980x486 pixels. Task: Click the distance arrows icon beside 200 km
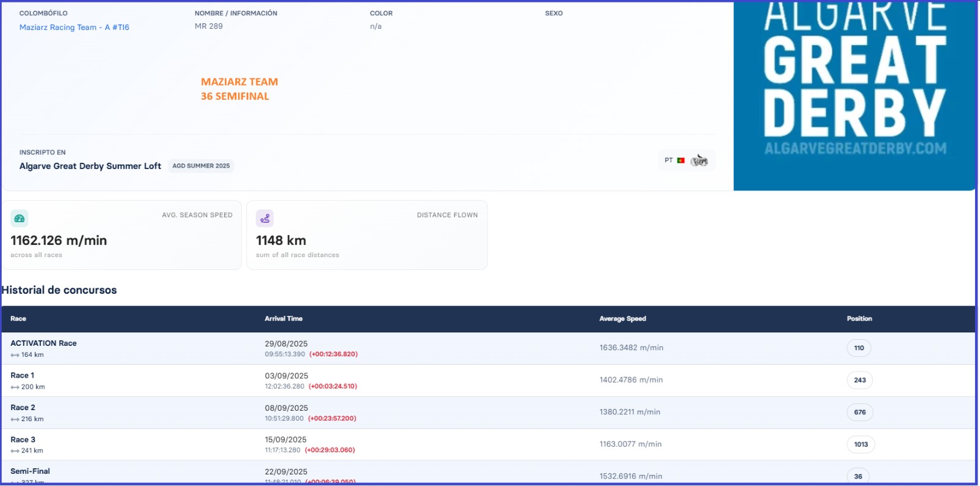(15, 387)
